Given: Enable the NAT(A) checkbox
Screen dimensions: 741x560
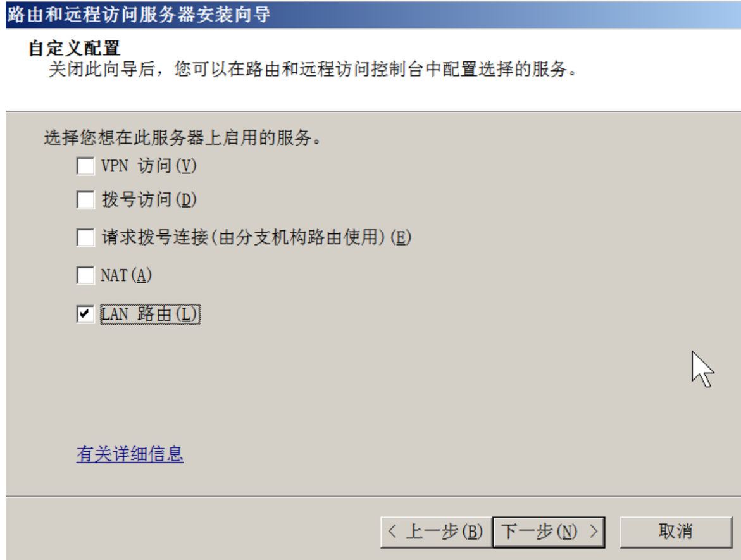Looking at the screenshot, I should point(85,275).
